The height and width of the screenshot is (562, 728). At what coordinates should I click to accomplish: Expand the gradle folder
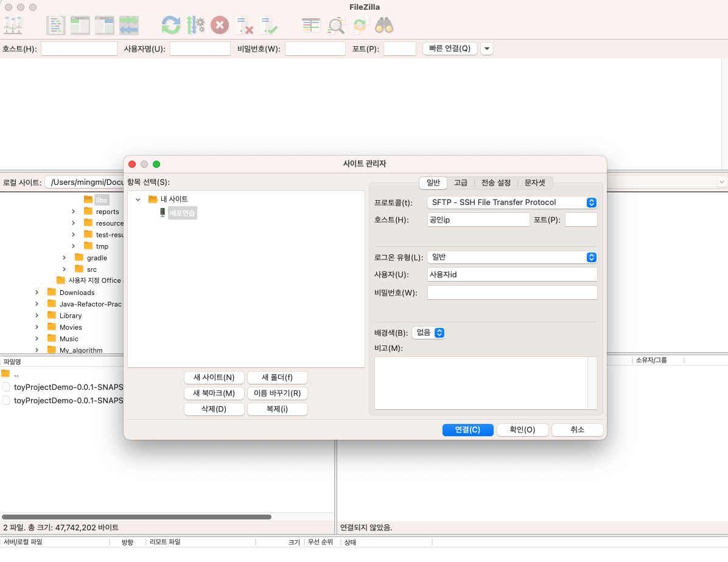pos(64,257)
